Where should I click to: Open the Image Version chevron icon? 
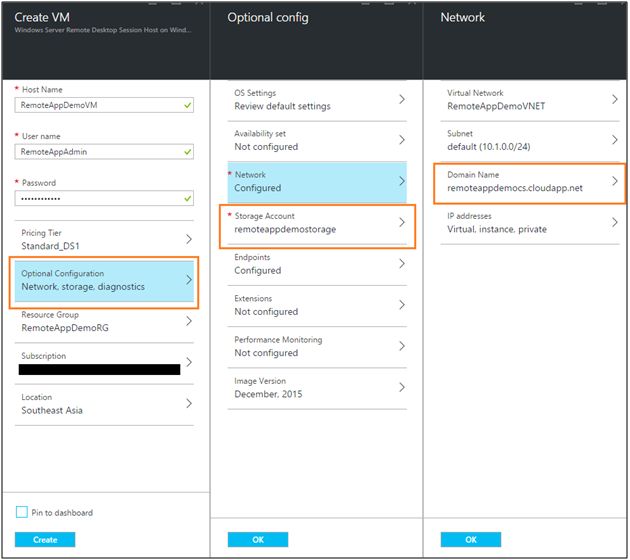tap(401, 387)
